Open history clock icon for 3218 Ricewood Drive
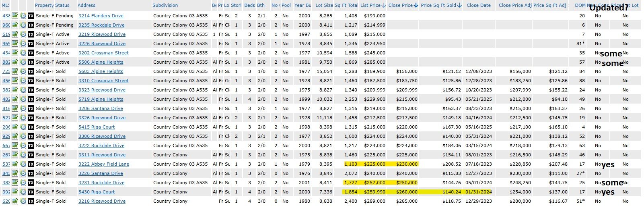 point(23,201)
